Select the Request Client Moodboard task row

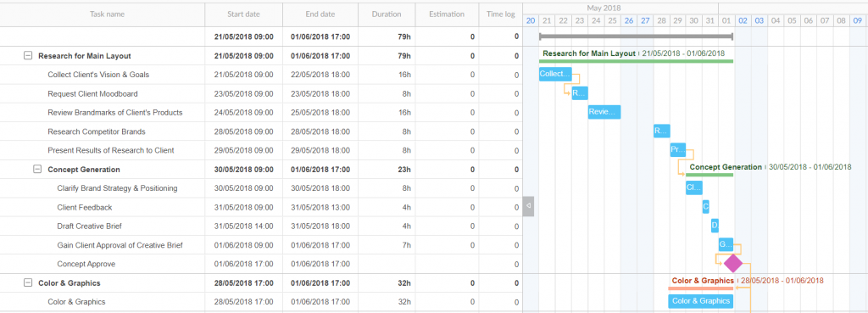click(x=260, y=93)
